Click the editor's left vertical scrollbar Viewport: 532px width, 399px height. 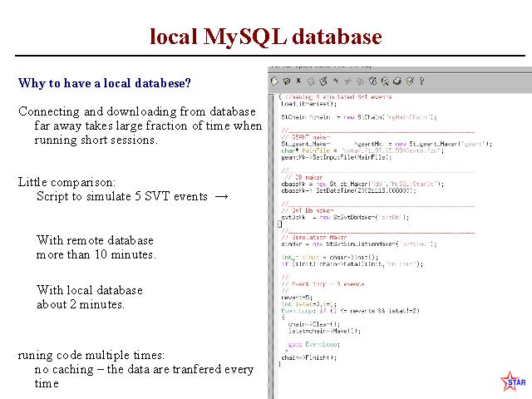pos(271,246)
